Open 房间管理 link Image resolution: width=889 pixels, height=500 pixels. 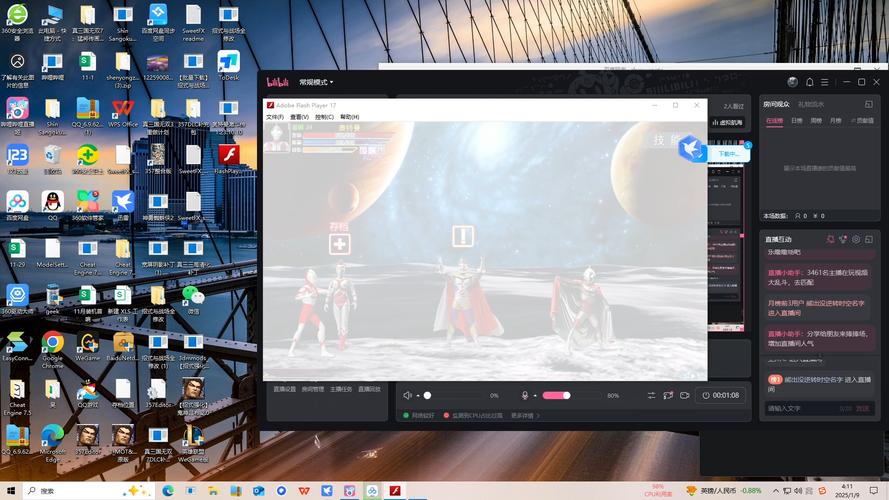313,389
